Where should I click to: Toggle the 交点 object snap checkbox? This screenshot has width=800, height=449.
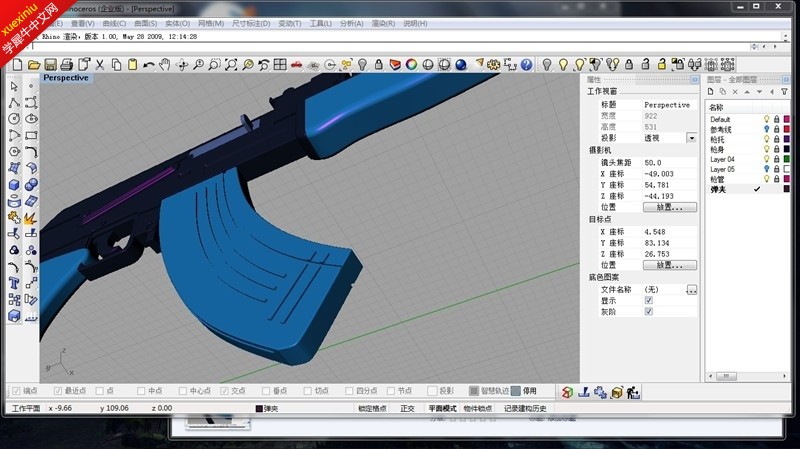[x=224, y=391]
